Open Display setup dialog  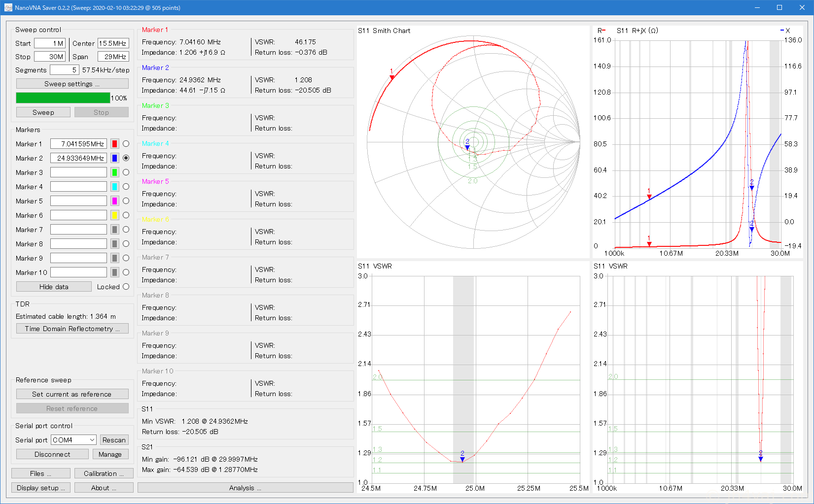(x=41, y=488)
